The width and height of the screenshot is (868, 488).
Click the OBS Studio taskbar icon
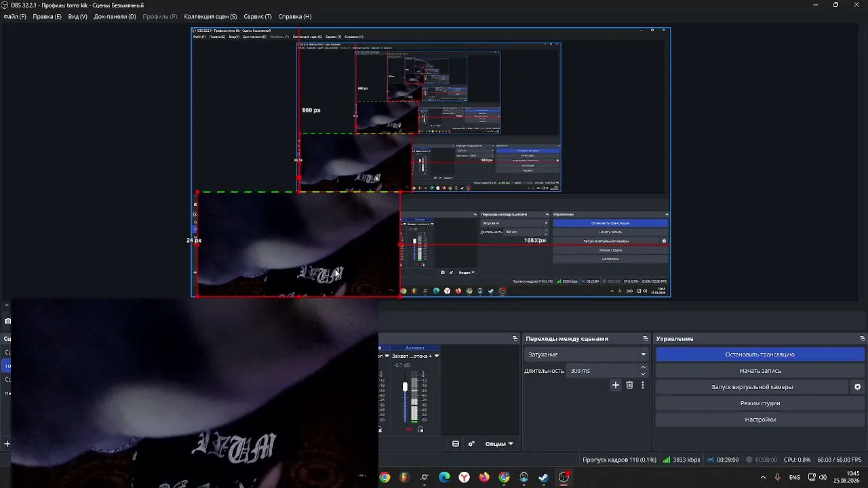pyautogui.click(x=564, y=477)
